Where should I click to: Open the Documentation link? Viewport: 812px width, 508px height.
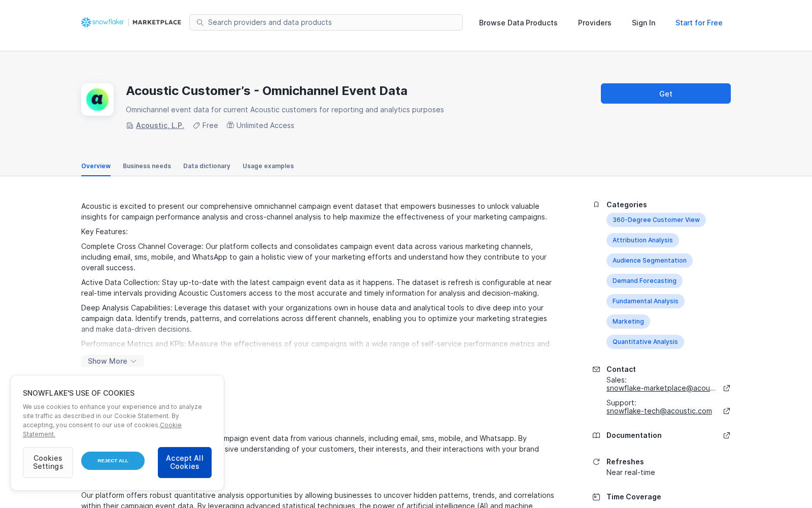pyautogui.click(x=634, y=435)
